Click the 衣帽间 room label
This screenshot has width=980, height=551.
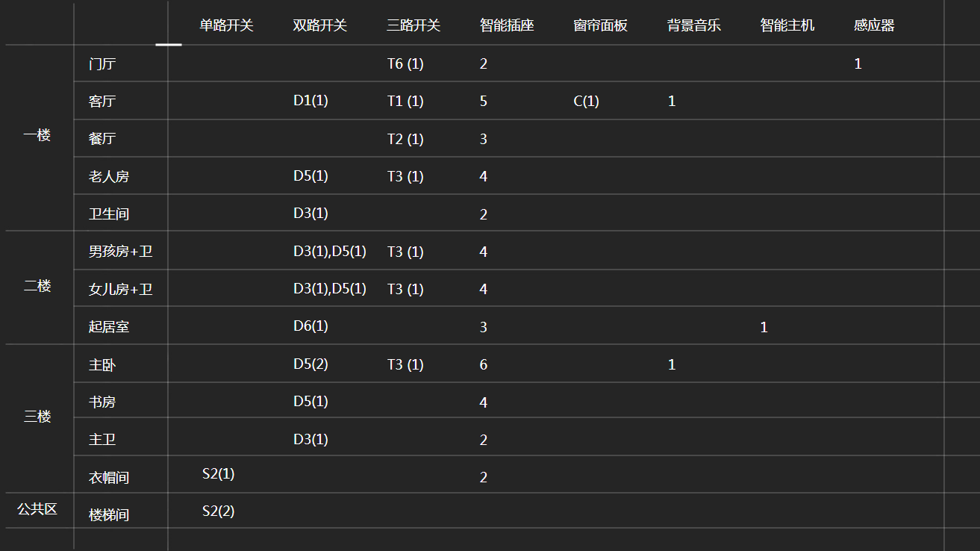[x=109, y=478]
